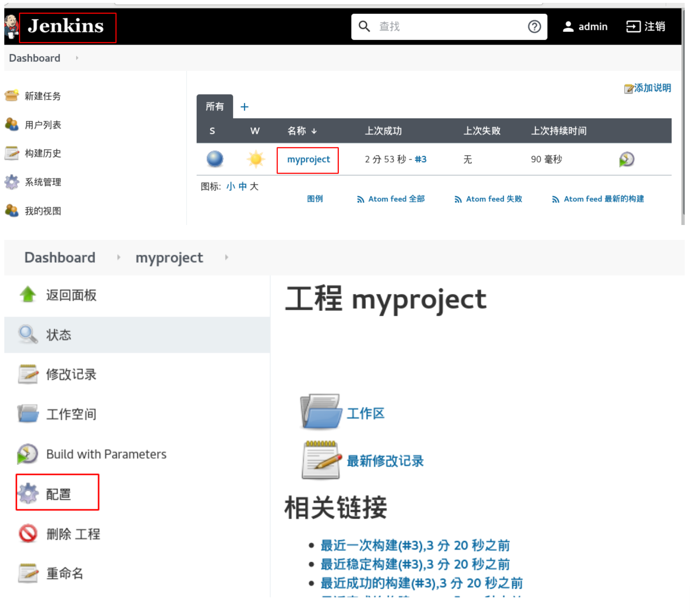Schedule a build using myproject's clock icon

(627, 159)
